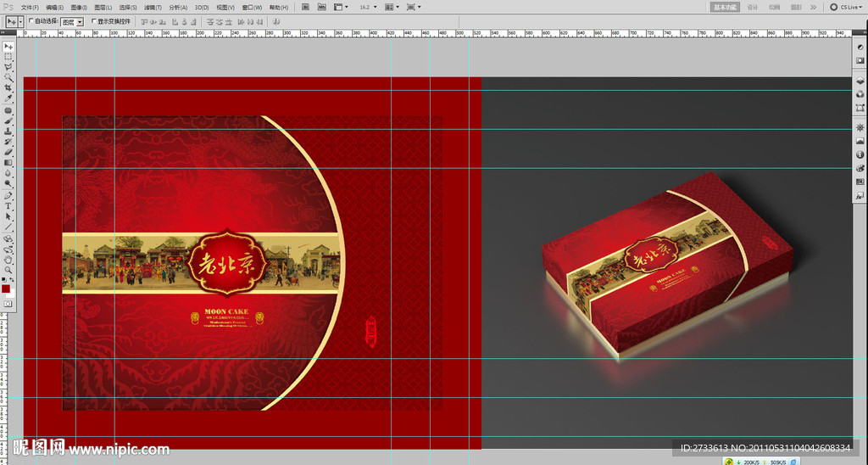Click the swap foreground/background colors arrow
The height and width of the screenshot is (465, 868).
click(12, 280)
